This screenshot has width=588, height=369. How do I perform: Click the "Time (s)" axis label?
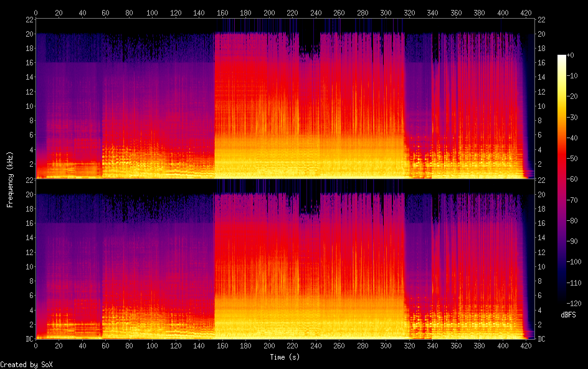(x=285, y=357)
